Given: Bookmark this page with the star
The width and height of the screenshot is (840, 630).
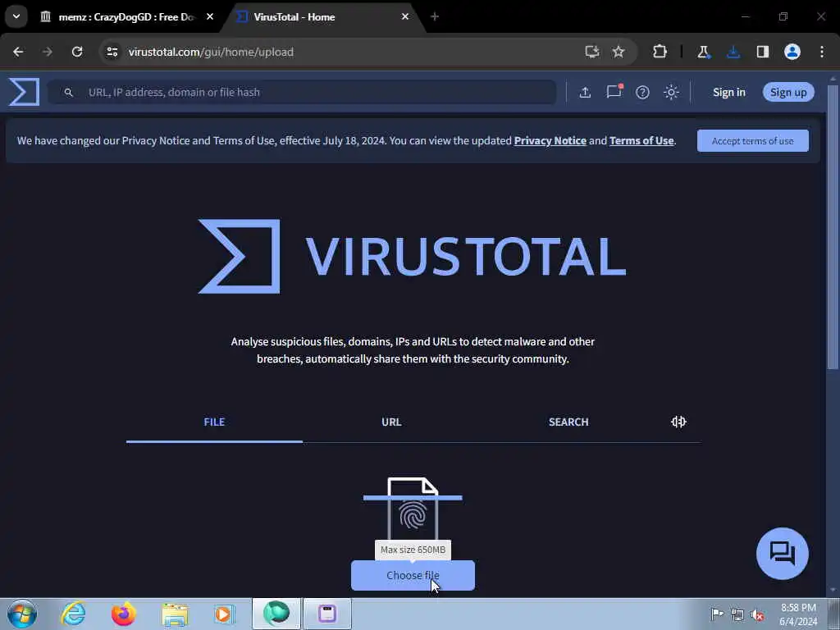Looking at the screenshot, I should (x=619, y=52).
